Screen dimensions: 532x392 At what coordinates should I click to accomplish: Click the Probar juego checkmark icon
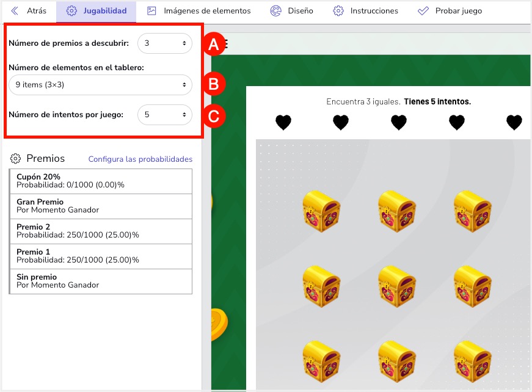click(x=423, y=11)
